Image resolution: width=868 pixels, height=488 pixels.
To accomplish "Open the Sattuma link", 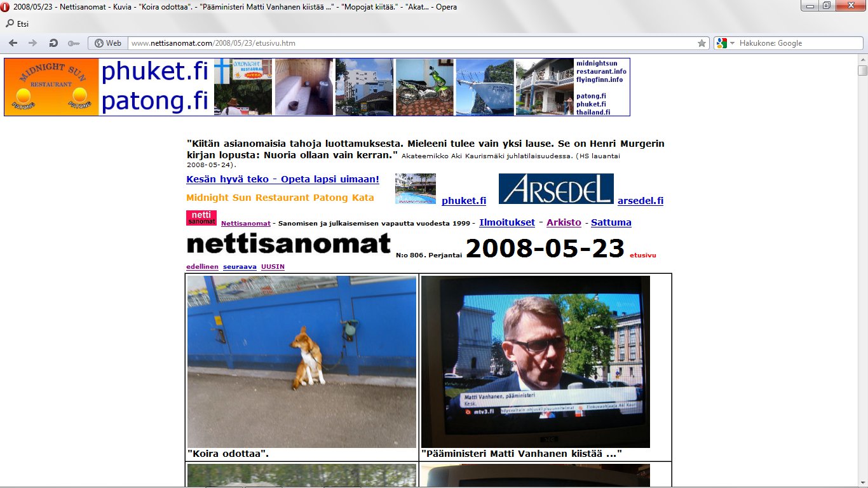I will [611, 222].
